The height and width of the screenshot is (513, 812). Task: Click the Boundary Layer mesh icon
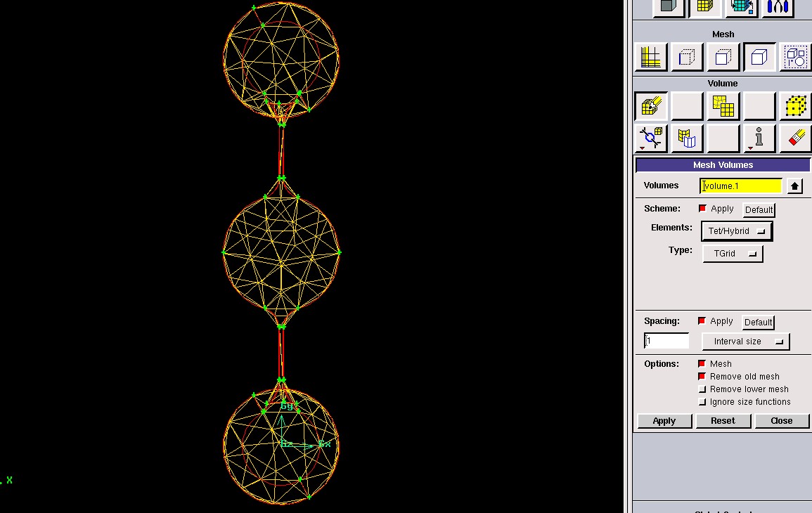tap(650, 57)
